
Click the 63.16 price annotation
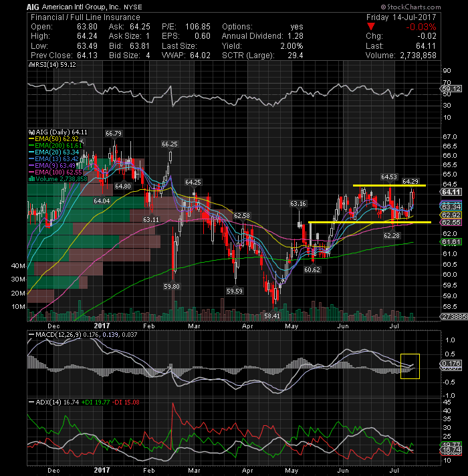(x=298, y=203)
